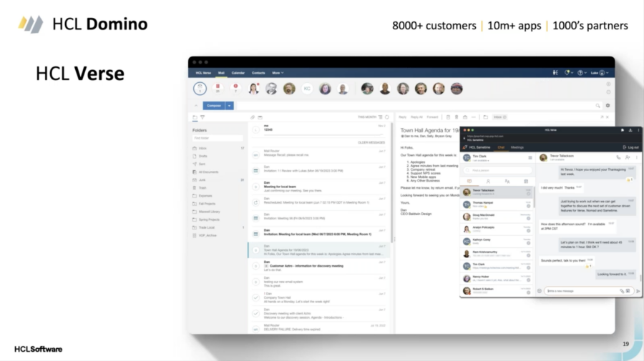
Task: Expand the More menu in the navigation bar
Action: click(278, 73)
